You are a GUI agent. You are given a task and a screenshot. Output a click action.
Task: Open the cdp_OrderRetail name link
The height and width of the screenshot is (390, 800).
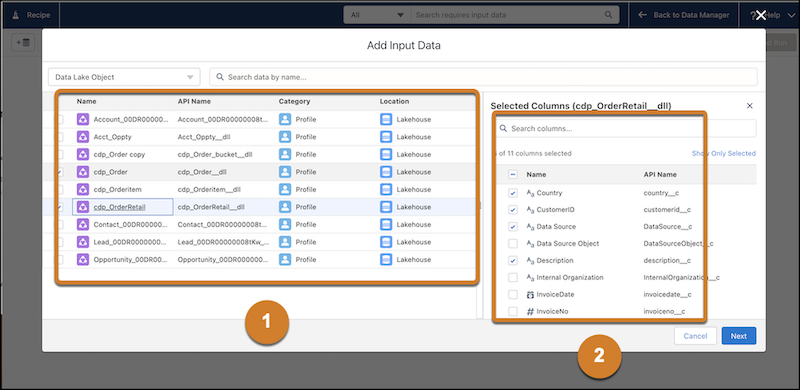click(119, 207)
